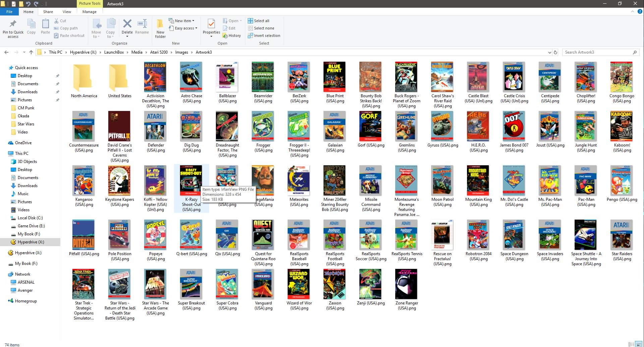Screen dimensions: 644x347
Task: Navigate to Hyperdrive (X:) breadcrumb
Action: point(83,52)
